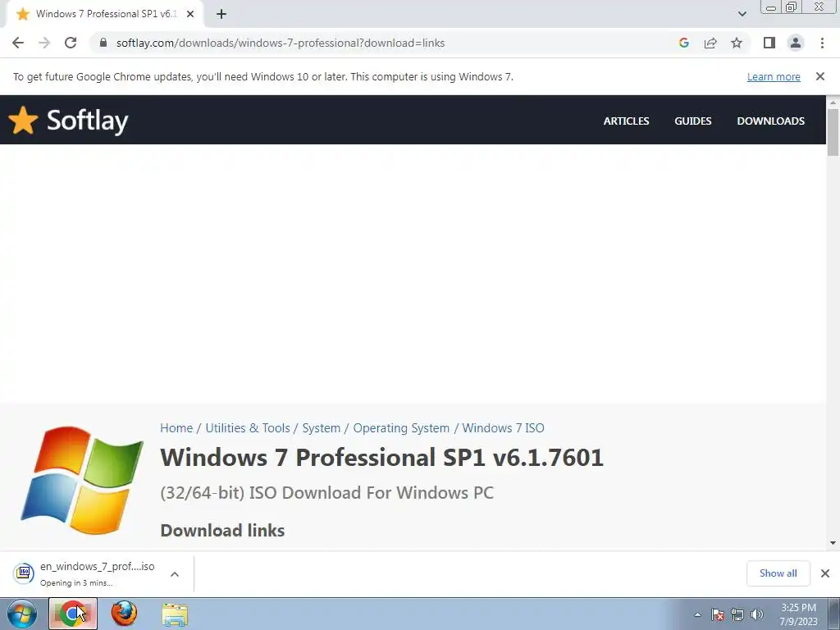Viewport: 840px width, 630px height.
Task: Click the ISO file icon in downloads bar
Action: click(24, 573)
